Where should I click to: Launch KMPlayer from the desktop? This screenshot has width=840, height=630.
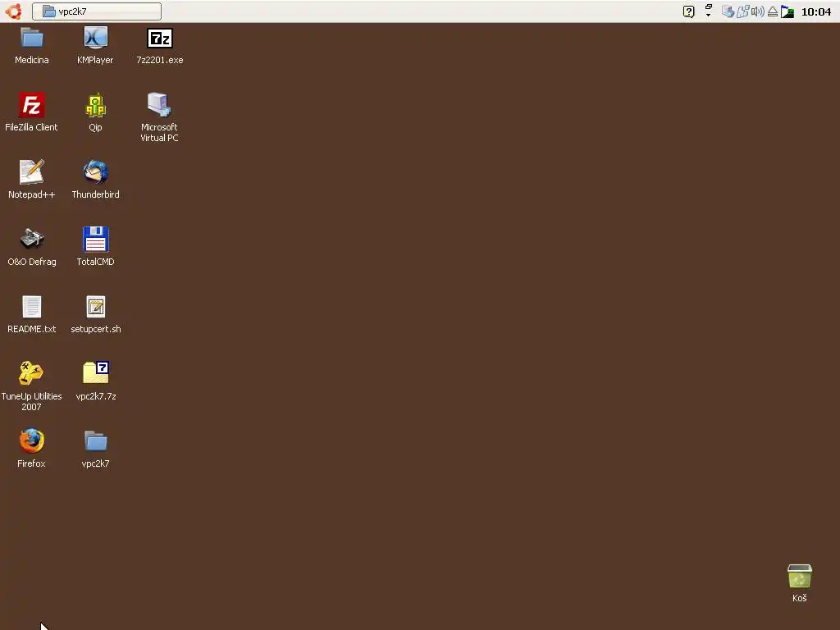pyautogui.click(x=95, y=38)
